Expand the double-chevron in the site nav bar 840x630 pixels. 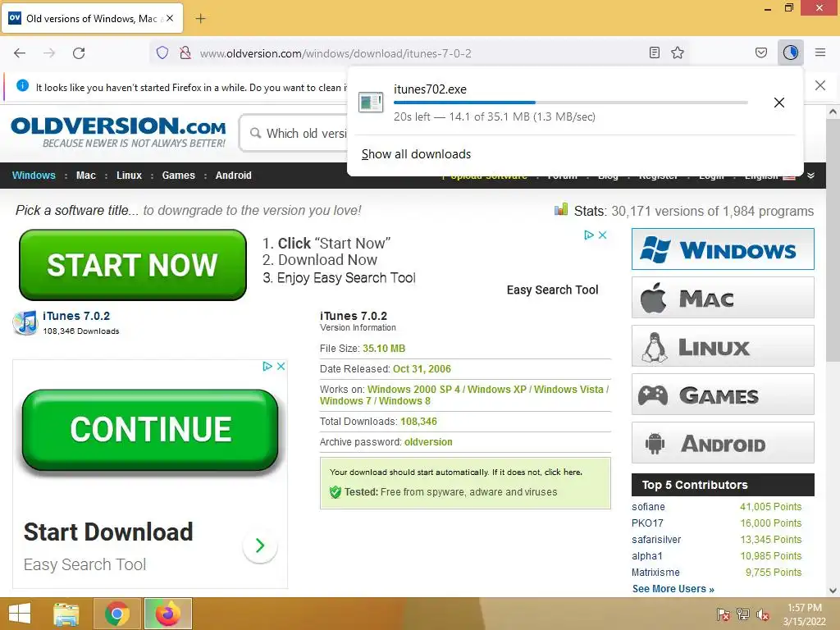click(x=811, y=176)
